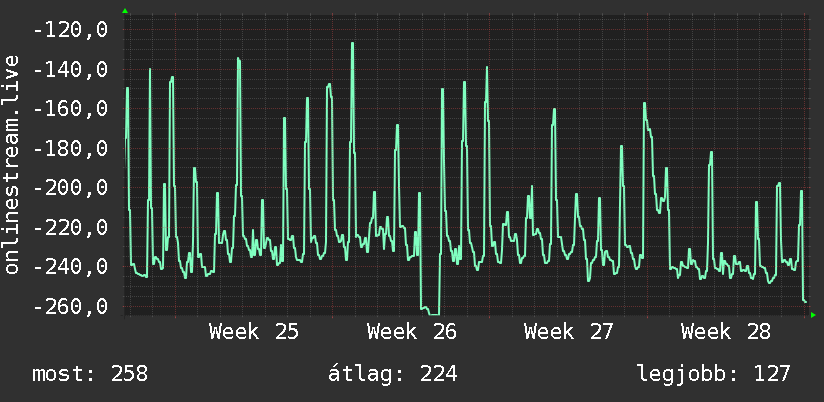Click the -260,0 Y-axis label
824x402 pixels.
70,307
